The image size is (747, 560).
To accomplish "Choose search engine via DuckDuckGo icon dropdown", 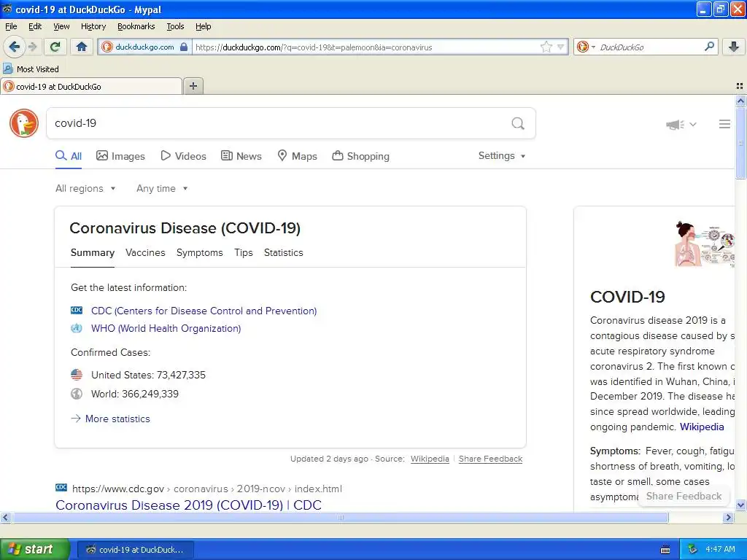I will [x=586, y=47].
